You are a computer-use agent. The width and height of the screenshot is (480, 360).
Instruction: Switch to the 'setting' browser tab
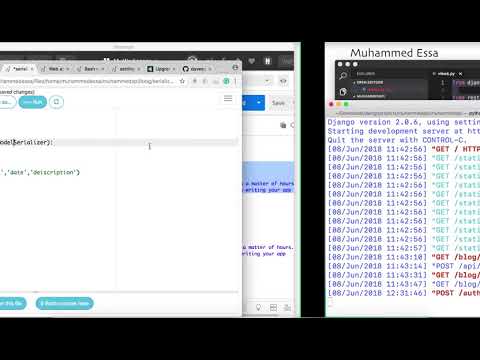point(126,69)
